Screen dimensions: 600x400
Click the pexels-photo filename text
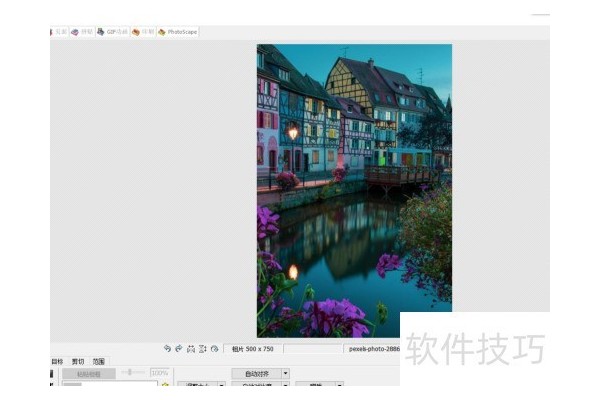pos(374,349)
